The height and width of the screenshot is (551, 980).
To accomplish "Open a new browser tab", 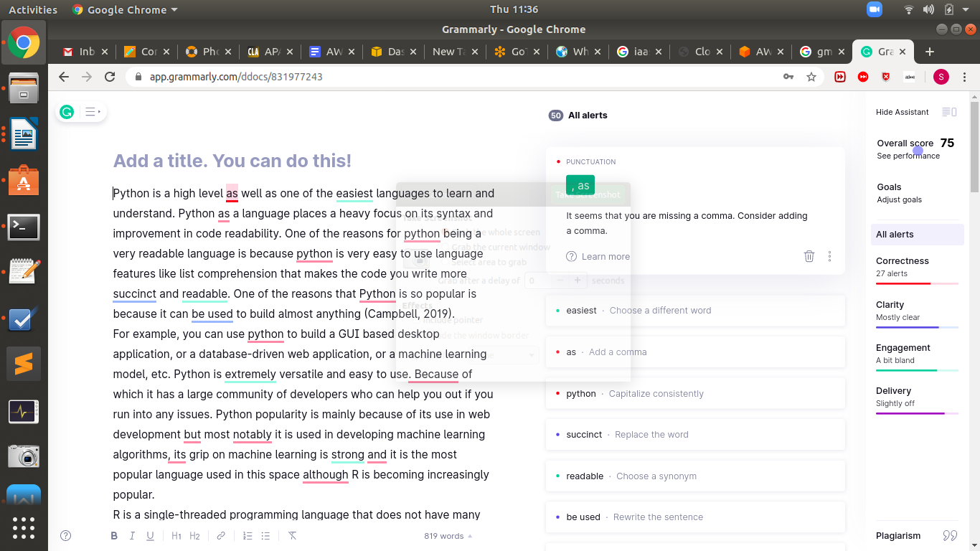I will coord(930,52).
